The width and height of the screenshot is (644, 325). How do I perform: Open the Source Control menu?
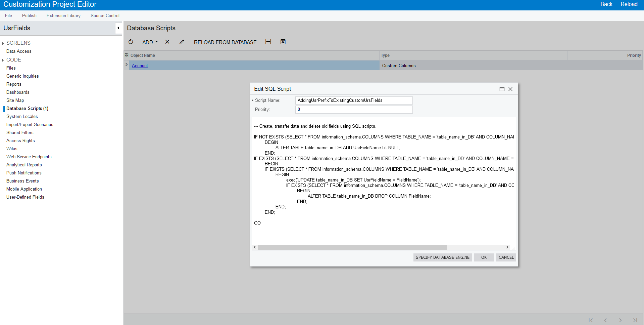(x=105, y=15)
